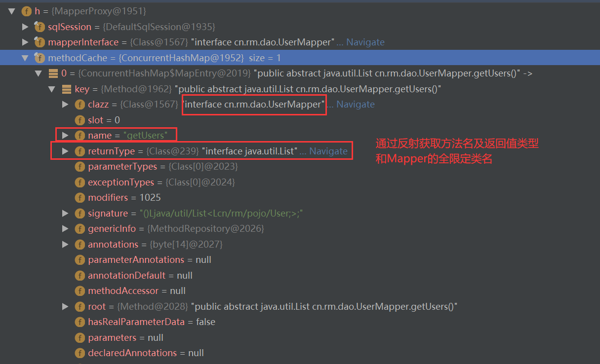The width and height of the screenshot is (600, 364).
Task: Select the parameters = null row
Action: click(300, 337)
